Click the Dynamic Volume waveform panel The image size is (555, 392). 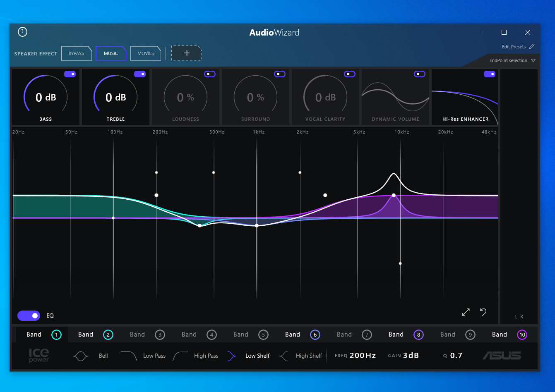pos(395,97)
